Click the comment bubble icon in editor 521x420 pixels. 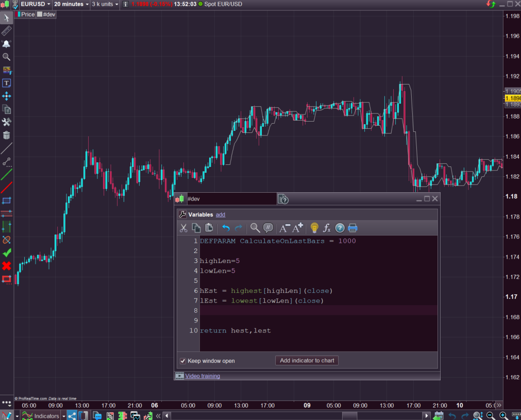coord(268,228)
